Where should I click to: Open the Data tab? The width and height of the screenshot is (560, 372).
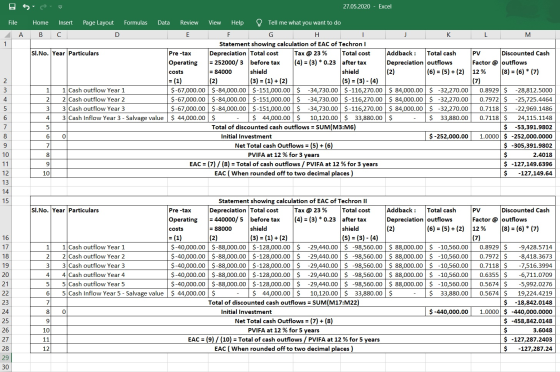[x=164, y=22]
